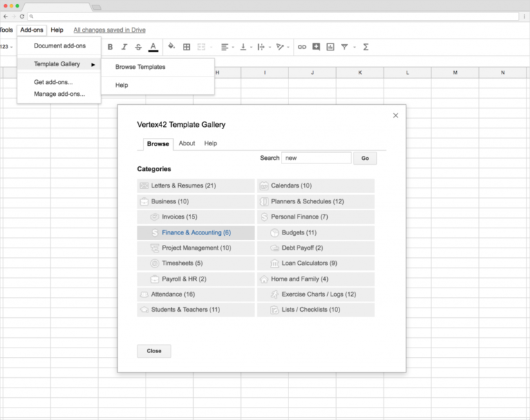This screenshot has height=420, width=530.
Task: Open text wrapping options
Action: click(x=261, y=47)
